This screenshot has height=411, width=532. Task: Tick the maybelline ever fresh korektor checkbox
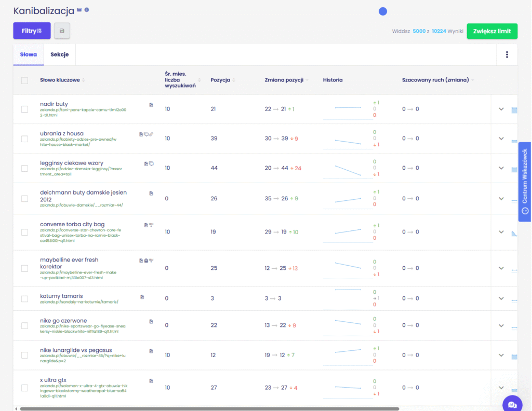[24, 268]
